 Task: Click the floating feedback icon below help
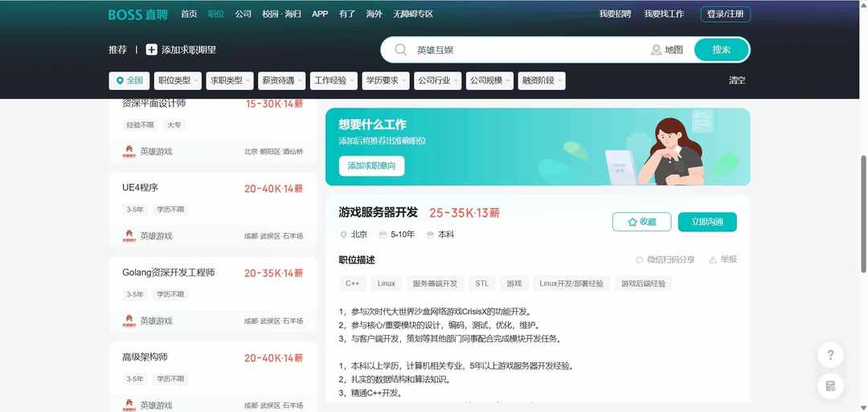830,386
